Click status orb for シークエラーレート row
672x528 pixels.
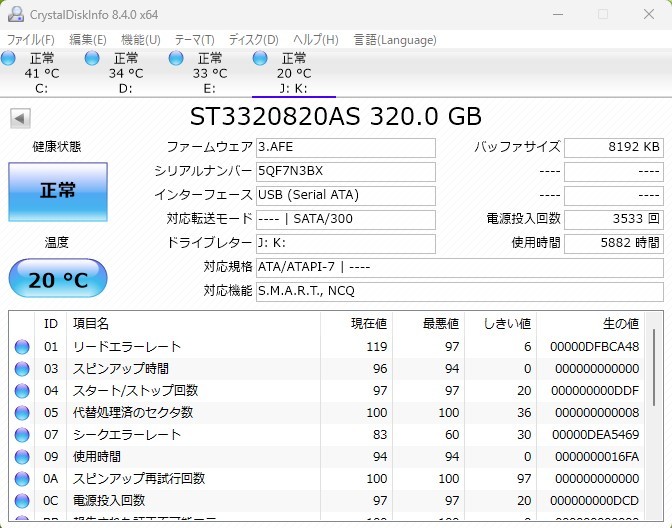pyautogui.click(x=22, y=435)
